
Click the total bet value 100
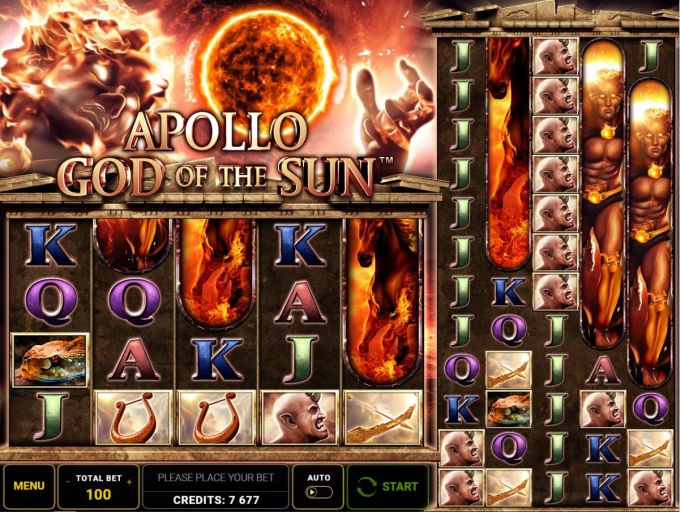pyautogui.click(x=98, y=494)
